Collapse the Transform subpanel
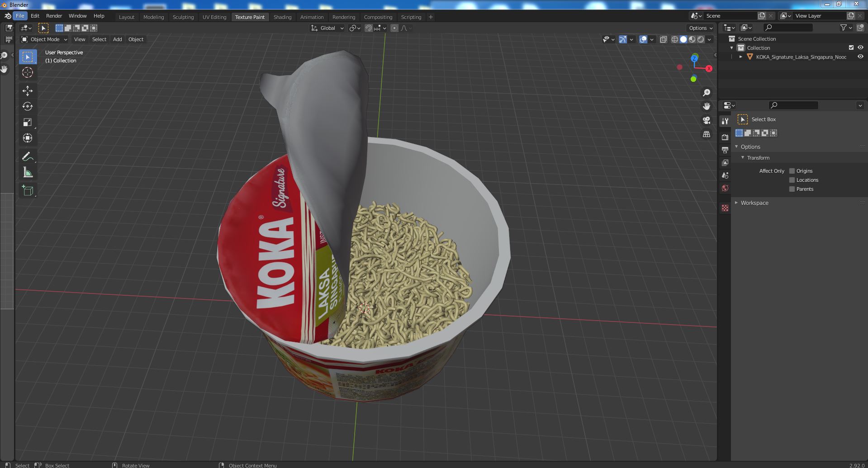 pos(743,158)
